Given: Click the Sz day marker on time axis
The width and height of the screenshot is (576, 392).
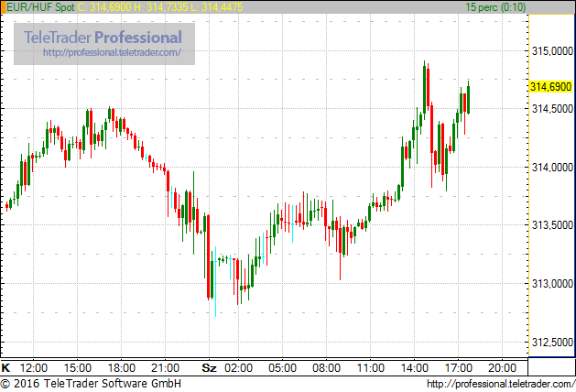Looking at the screenshot, I should point(210,368).
